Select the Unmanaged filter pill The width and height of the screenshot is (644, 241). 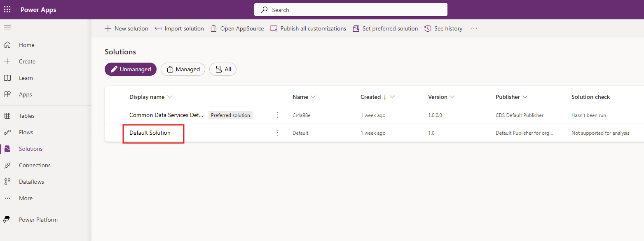[131, 69]
